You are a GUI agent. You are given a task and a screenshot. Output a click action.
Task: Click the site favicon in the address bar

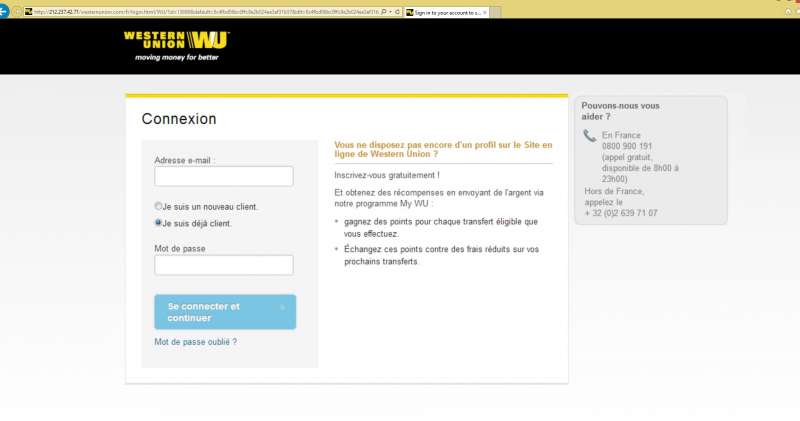[29, 11]
